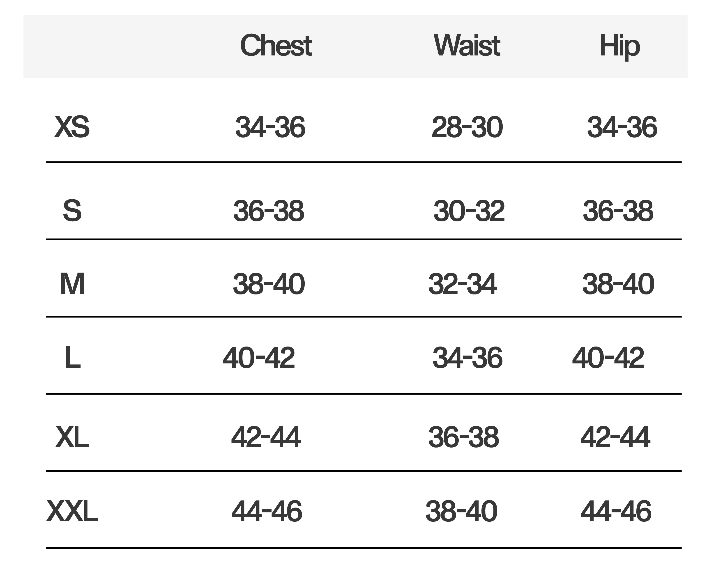Click L chest value 40-42
723x588 pixels.
(x=259, y=357)
